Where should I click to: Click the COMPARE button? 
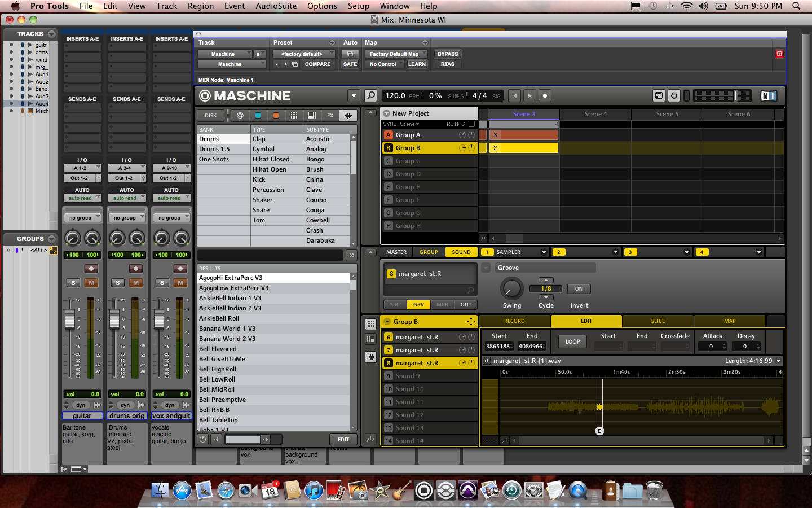point(317,64)
